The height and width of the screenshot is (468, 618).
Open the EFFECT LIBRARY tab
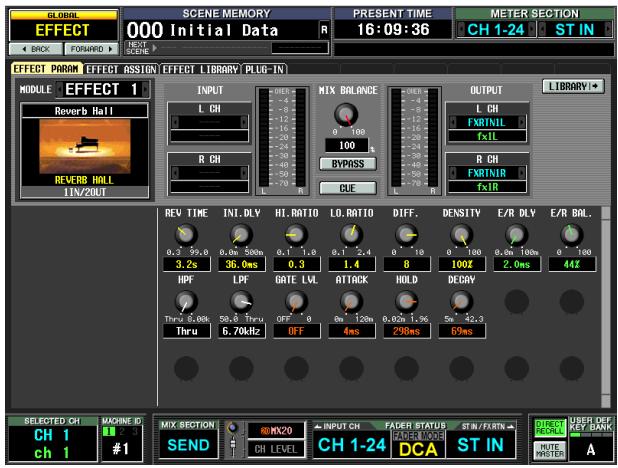(x=200, y=69)
